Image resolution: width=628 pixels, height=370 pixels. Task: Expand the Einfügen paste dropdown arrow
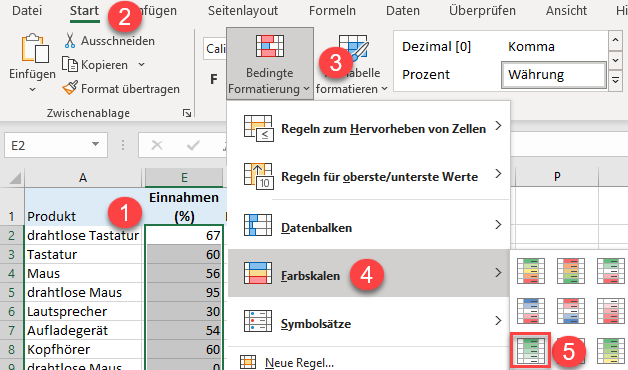point(32,90)
